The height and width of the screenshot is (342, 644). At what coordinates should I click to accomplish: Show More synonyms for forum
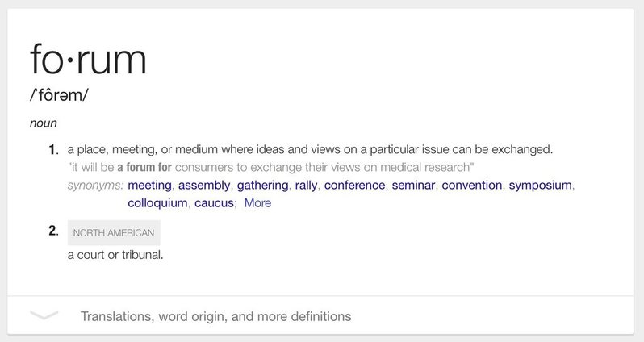pyautogui.click(x=257, y=202)
